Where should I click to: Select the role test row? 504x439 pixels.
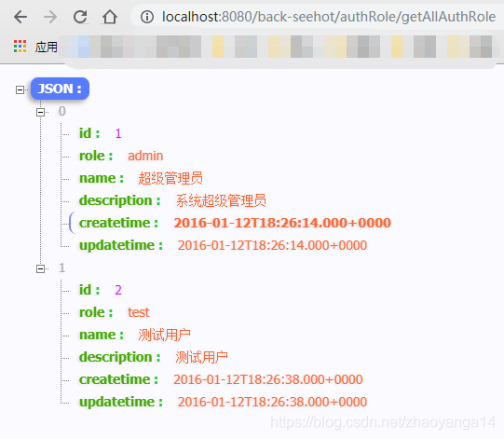[115, 312]
